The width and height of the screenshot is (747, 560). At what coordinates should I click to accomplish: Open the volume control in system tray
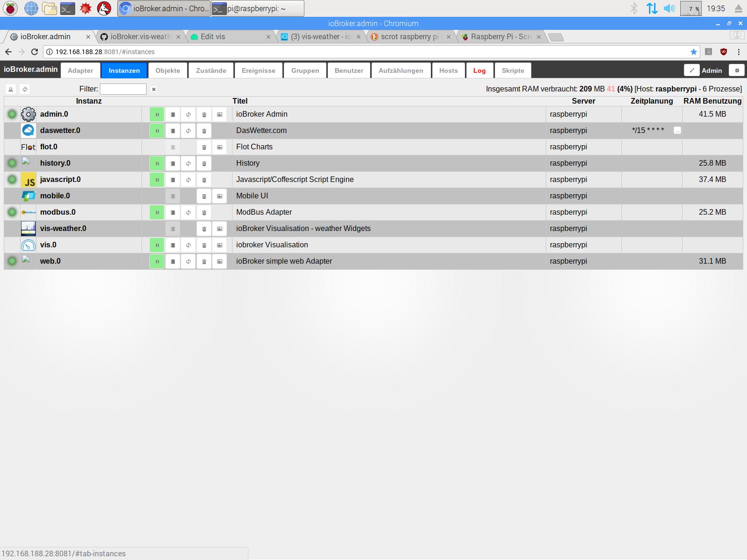[669, 8]
